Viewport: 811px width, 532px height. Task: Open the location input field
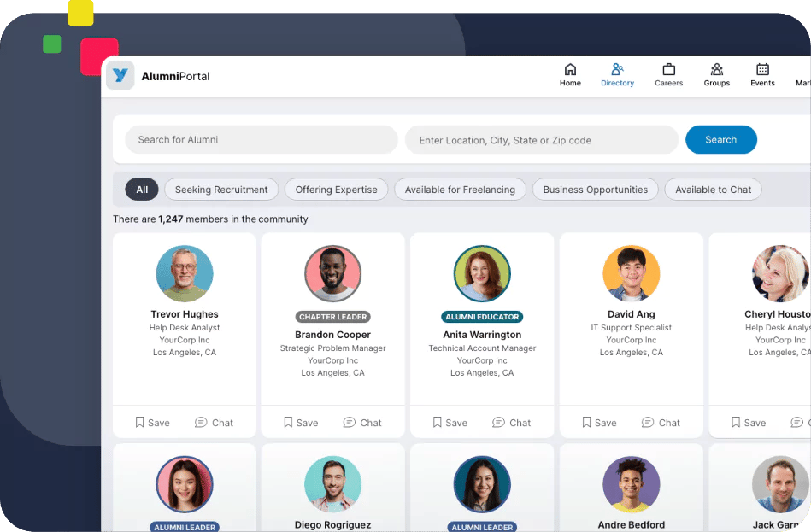point(541,139)
